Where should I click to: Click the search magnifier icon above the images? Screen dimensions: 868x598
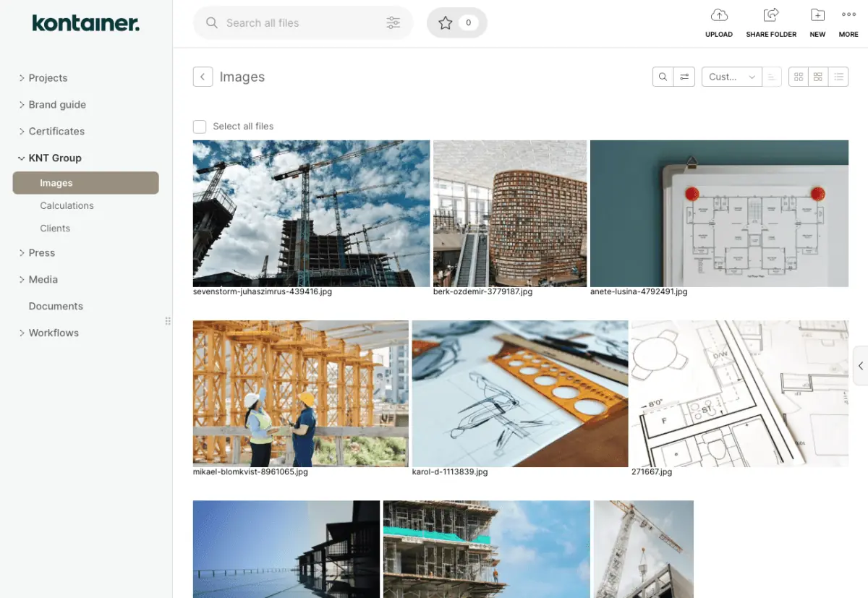point(663,76)
